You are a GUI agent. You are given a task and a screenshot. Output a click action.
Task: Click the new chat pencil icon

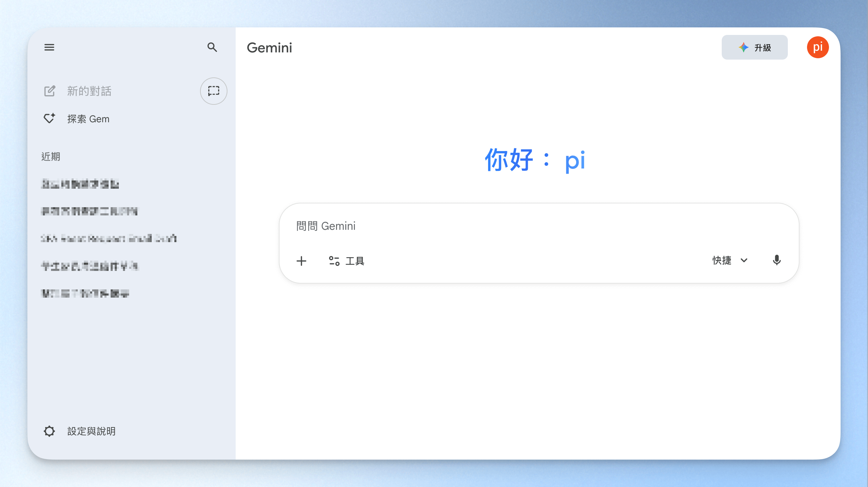coord(50,91)
